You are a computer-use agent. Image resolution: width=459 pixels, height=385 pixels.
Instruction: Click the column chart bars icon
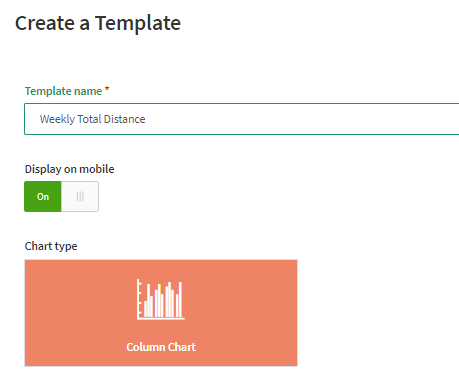click(161, 299)
